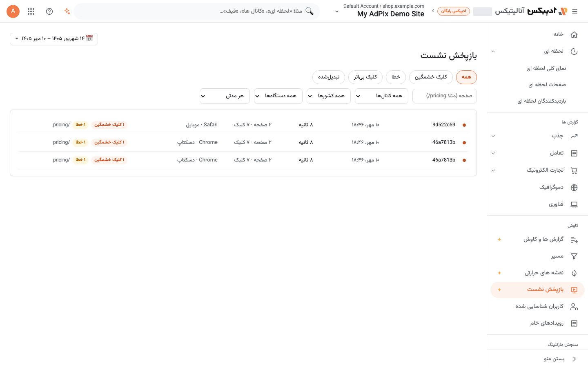Focus the top search box

click(x=197, y=11)
